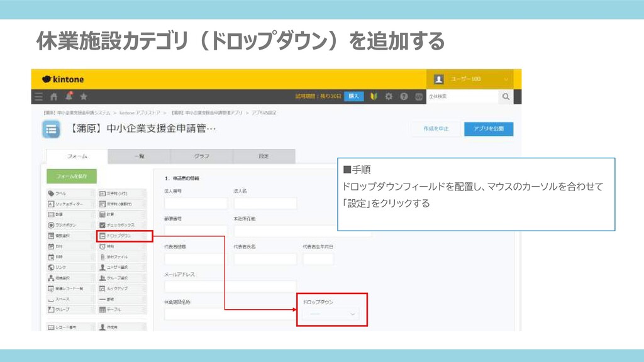Select the ラジオボタン field in the palette
644x362 pixels.
click(70, 225)
